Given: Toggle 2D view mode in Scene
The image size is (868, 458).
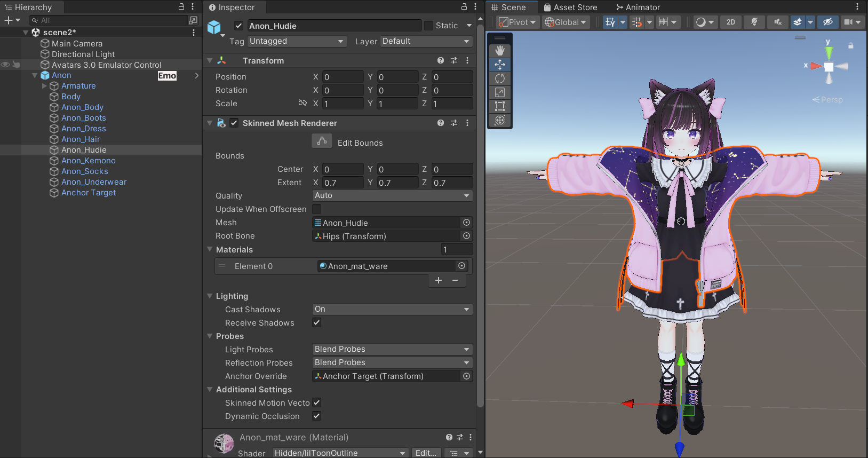Looking at the screenshot, I should pos(731,22).
